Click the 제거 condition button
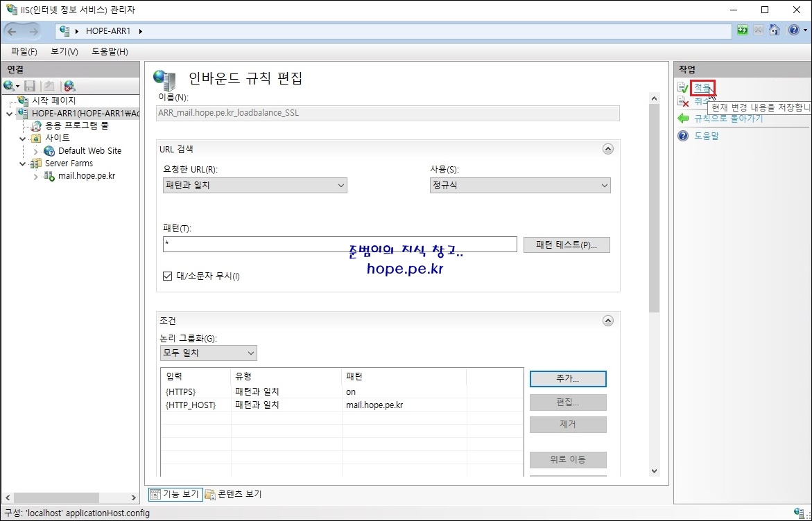The height and width of the screenshot is (521, 812). point(568,424)
